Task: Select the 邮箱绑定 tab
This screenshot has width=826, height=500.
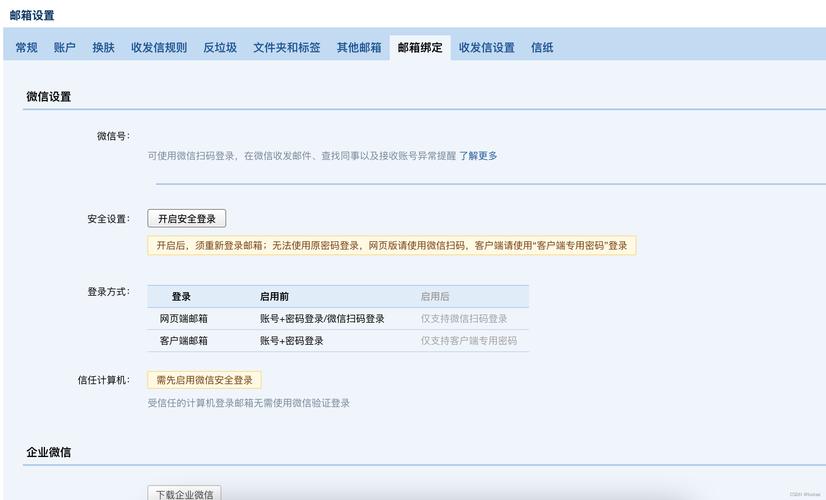Action: 420,47
